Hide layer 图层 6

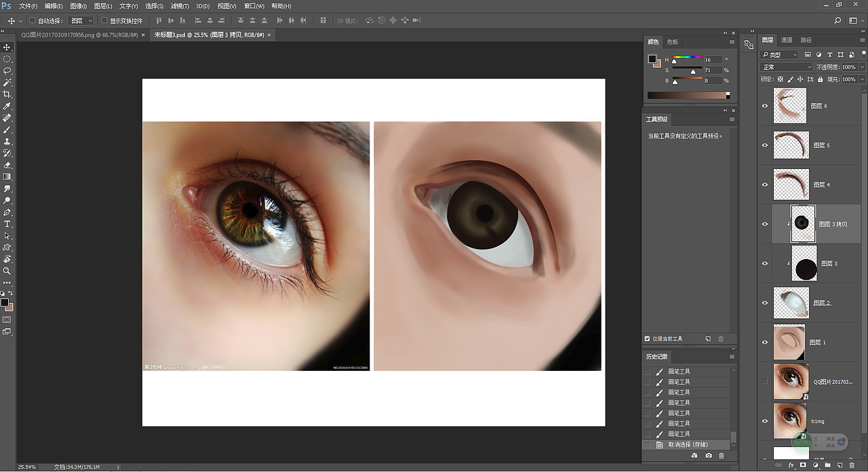click(x=765, y=106)
